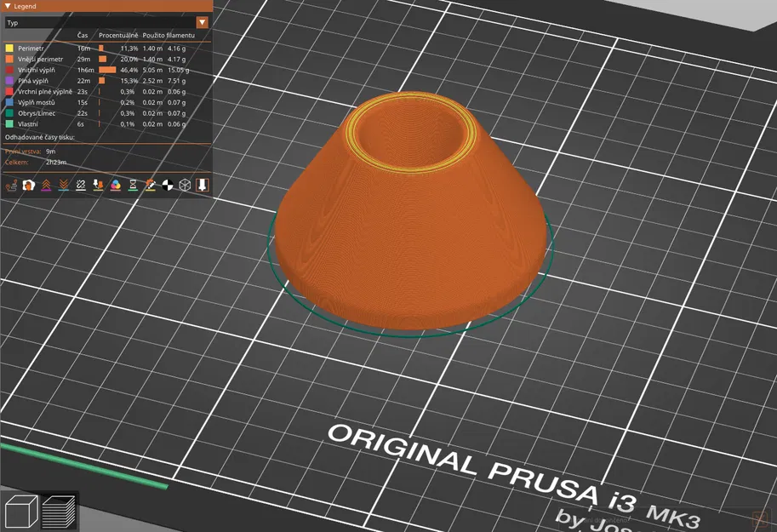Show retractions with upward chevrons icon
The width and height of the screenshot is (777, 532).
[x=46, y=186]
